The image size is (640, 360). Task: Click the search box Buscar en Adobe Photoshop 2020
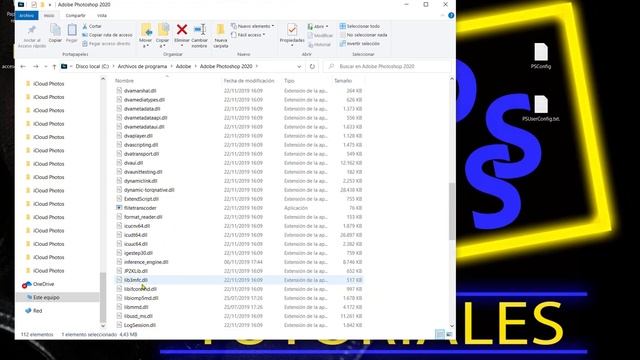[387, 66]
